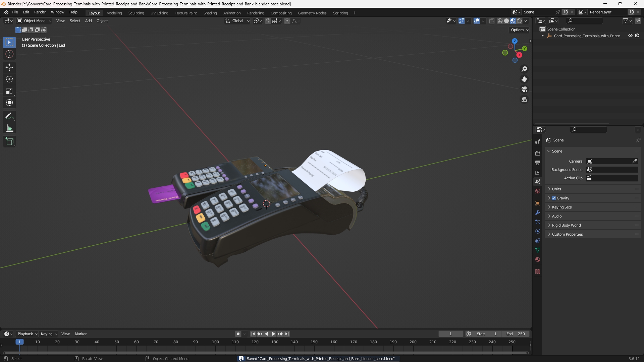The width and height of the screenshot is (644, 362).
Task: Open the Texture properties checker tab
Action: click(538, 271)
